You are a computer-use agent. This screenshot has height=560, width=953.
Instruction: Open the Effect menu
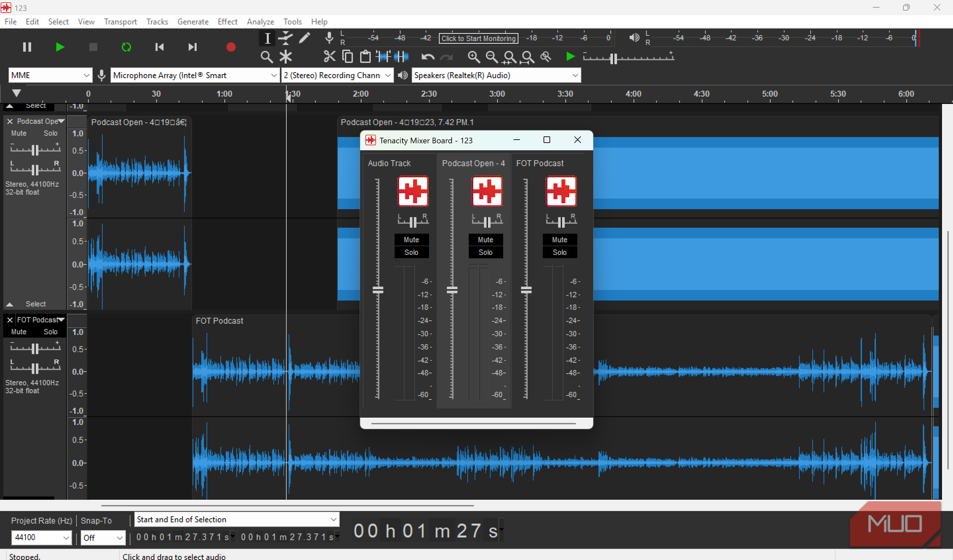click(x=227, y=22)
